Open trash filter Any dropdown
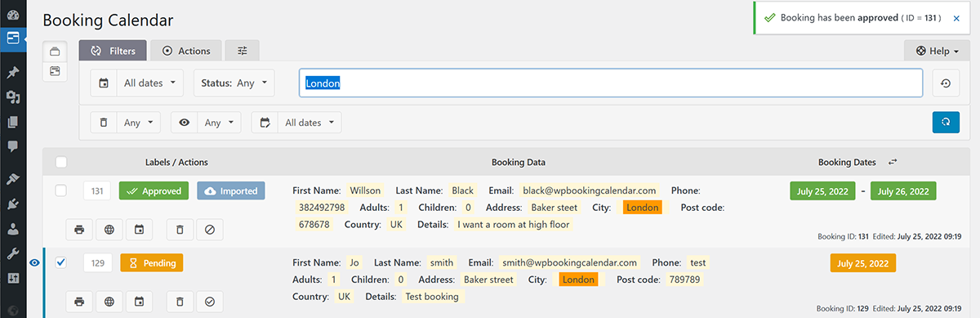980x318 pixels. [125, 123]
